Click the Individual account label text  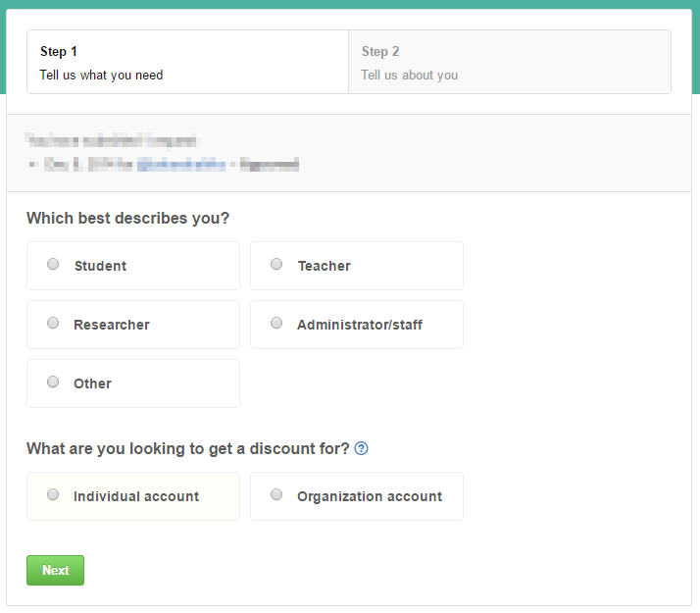(136, 496)
